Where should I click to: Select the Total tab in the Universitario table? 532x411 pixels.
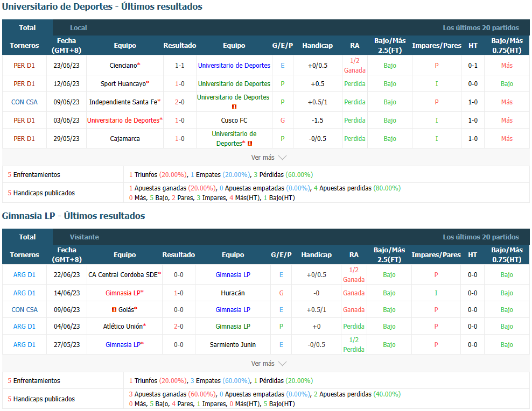[x=27, y=28]
